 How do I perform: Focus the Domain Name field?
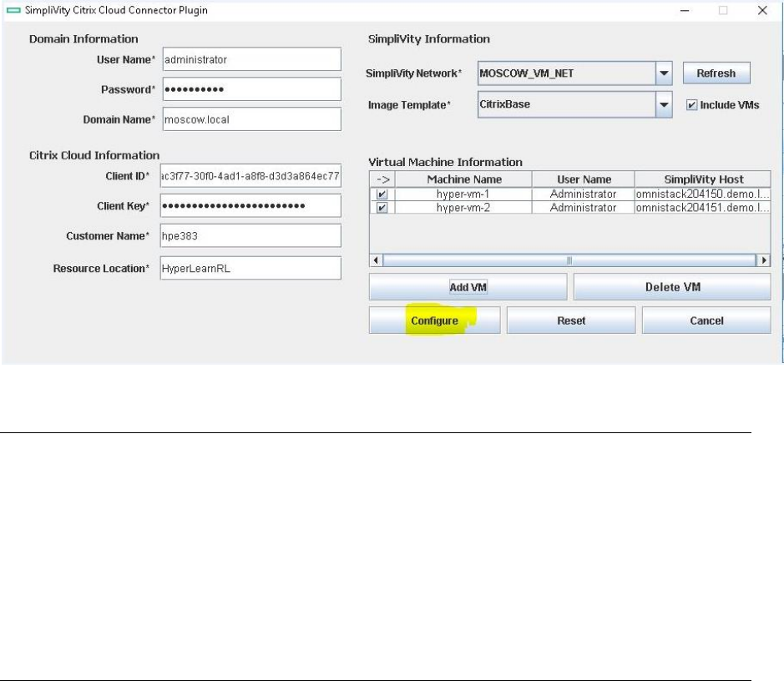tap(252, 119)
